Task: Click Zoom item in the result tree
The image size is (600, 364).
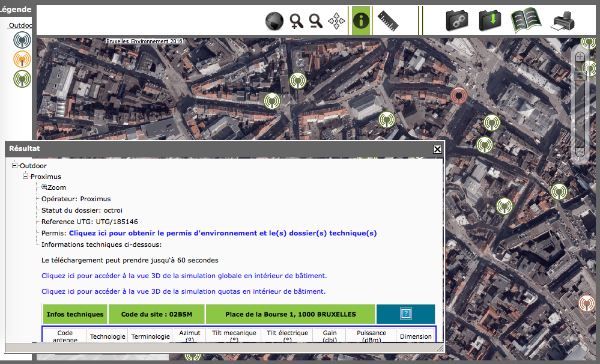Action: click(x=56, y=187)
